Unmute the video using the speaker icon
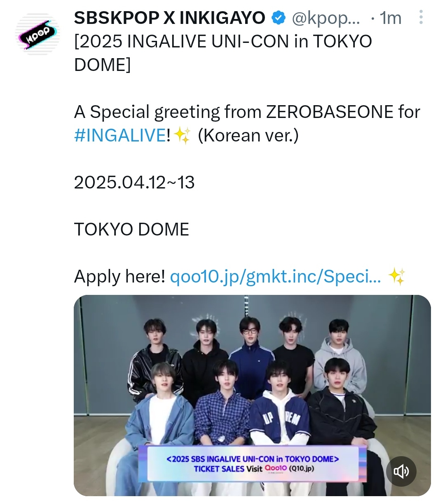This screenshot has height=504, width=445. (x=401, y=471)
